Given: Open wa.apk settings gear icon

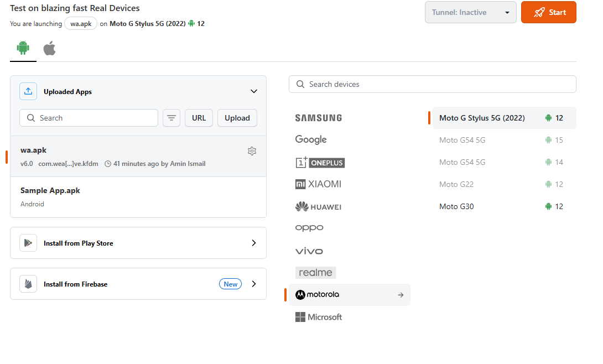Looking at the screenshot, I should [252, 151].
